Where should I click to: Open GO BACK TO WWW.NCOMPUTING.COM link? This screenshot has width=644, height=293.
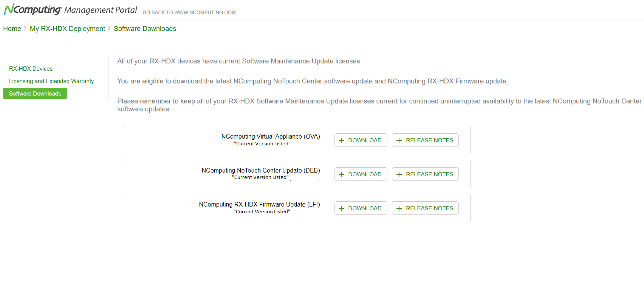[x=189, y=12]
